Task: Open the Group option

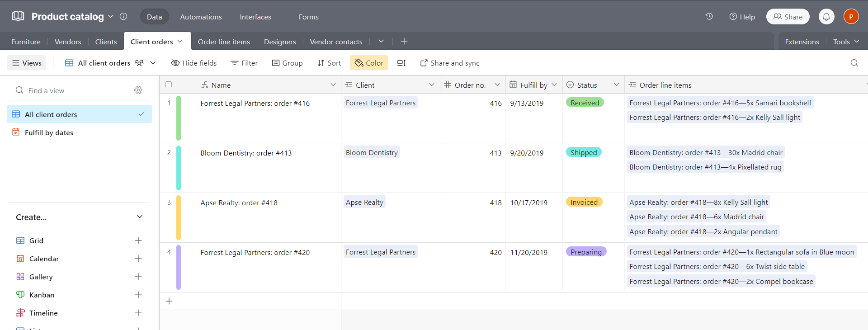Action: coord(287,63)
